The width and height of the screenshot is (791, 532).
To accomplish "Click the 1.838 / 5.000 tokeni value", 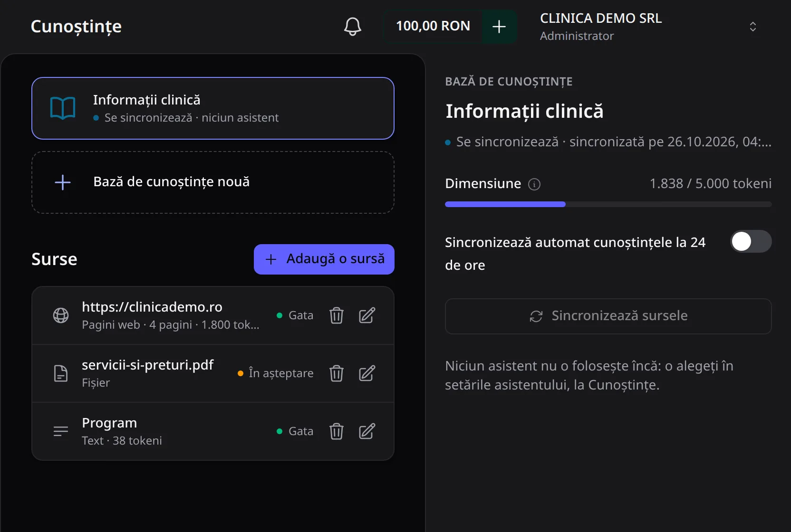I will pos(711,183).
